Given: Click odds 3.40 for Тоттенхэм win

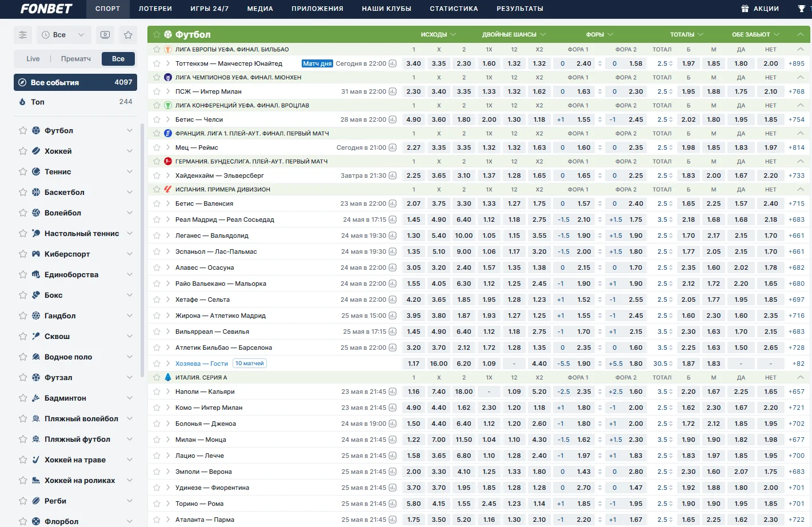Looking at the screenshot, I should click(413, 63).
